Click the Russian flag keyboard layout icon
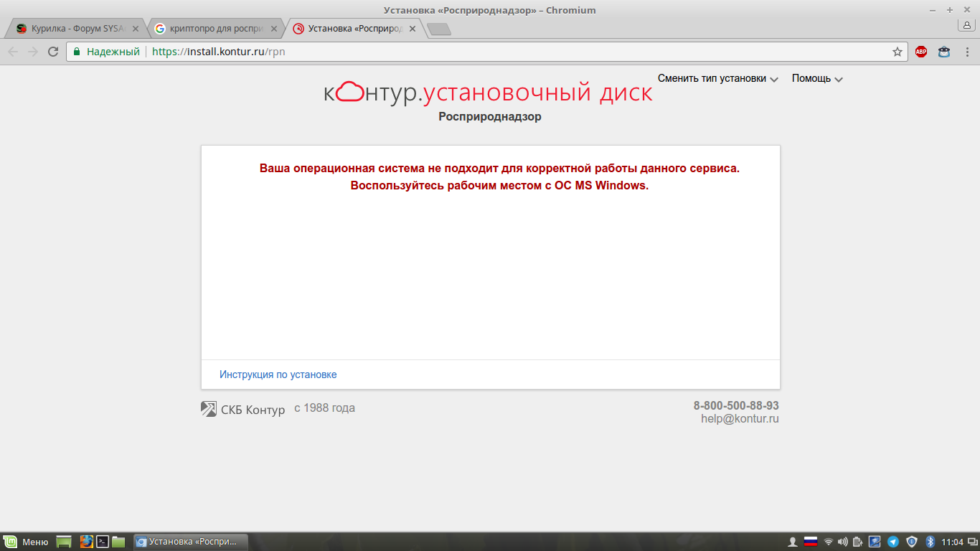The height and width of the screenshot is (551, 980). pos(811,542)
